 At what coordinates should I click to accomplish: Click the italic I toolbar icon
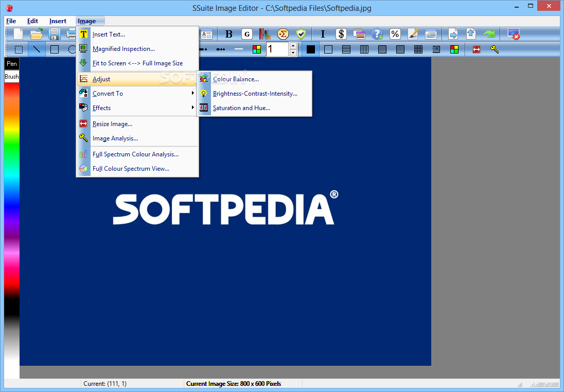tap(323, 34)
